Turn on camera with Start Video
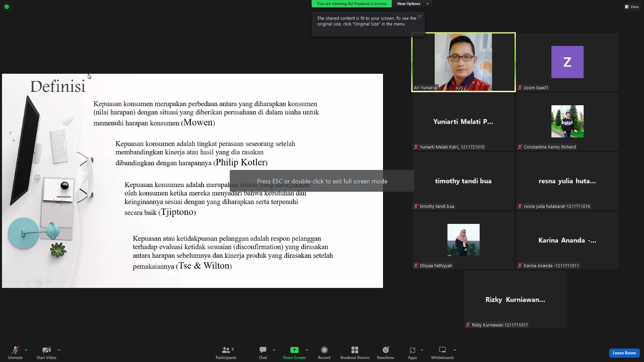 coord(46,353)
